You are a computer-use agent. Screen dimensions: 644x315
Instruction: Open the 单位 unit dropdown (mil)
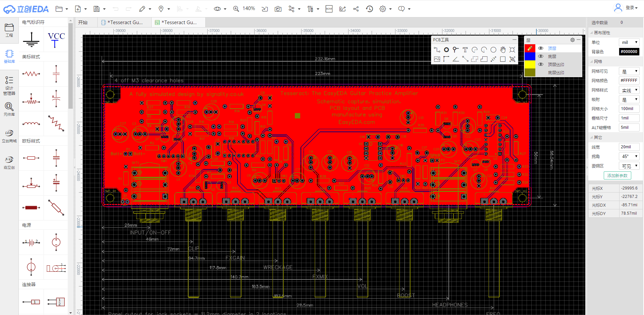[629, 42]
